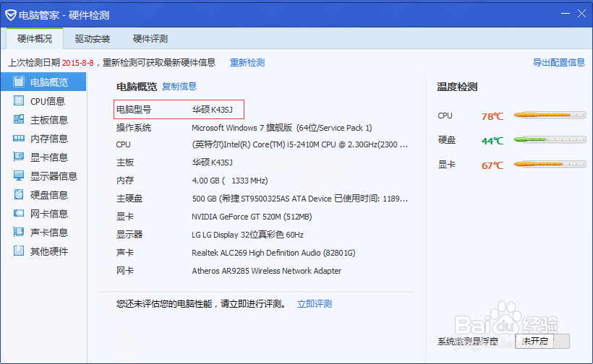This screenshot has width=593, height=364.
Task: Minimize the 硬件检测 window
Action: [566, 14]
